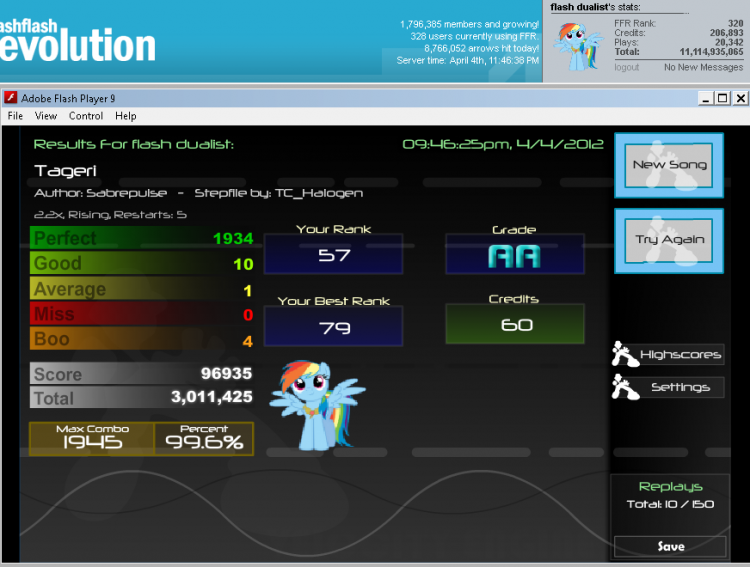
Task: Click the song title Tageri
Action: [66, 171]
